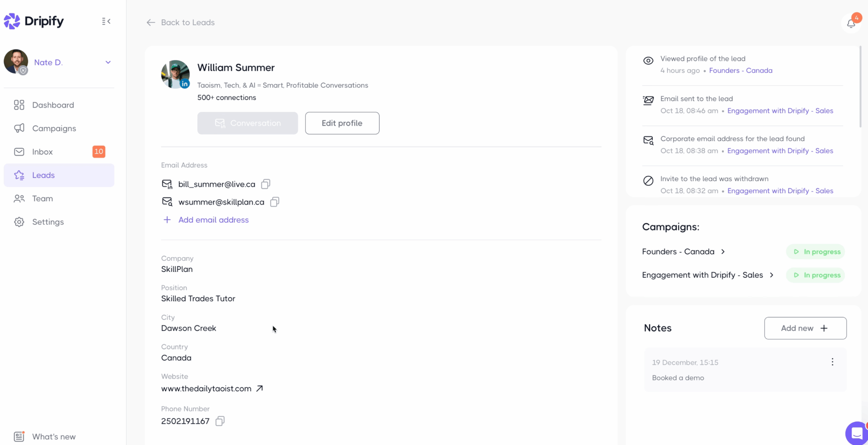The image size is (868, 445).
Task: Click the withdrawn invite icon in the activity feed
Action: tap(648, 181)
